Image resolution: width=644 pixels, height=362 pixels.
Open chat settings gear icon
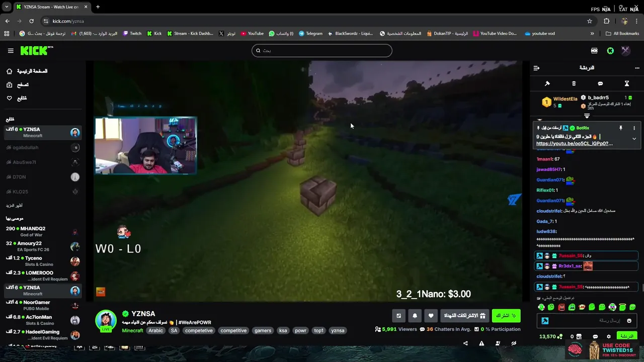(609, 337)
